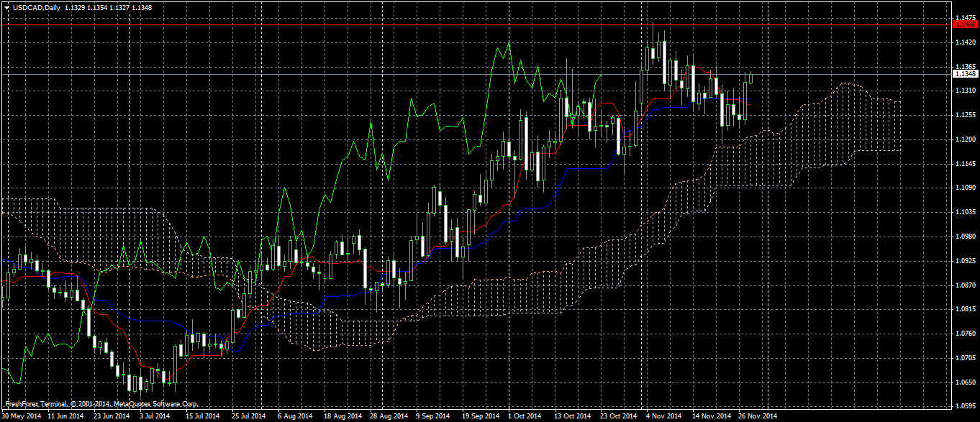Click the 1.0760 price axis label
This screenshot has width=980, height=422.
click(x=965, y=333)
